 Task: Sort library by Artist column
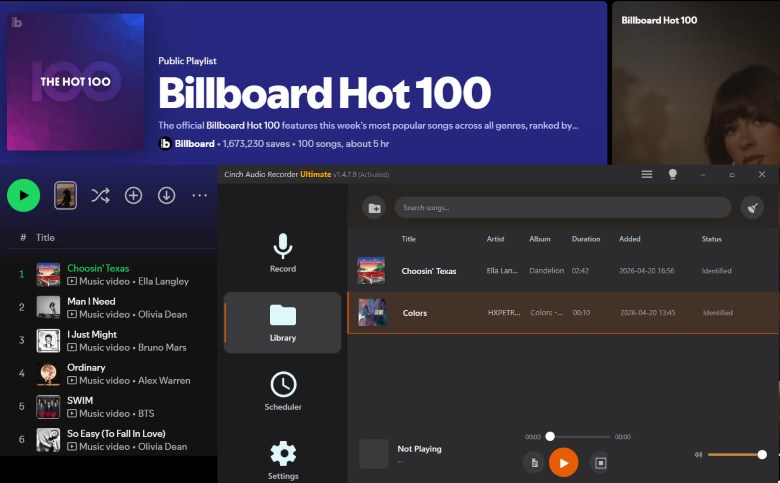pos(495,239)
